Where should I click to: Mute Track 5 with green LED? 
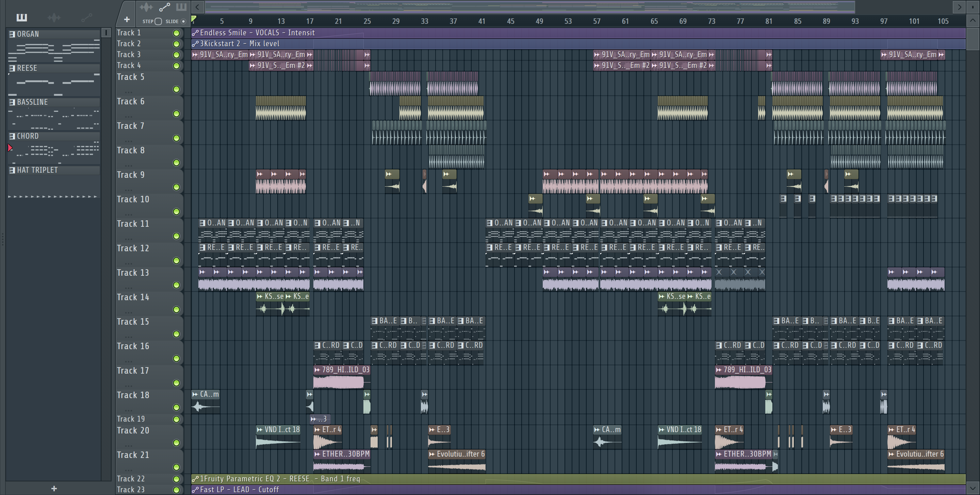pyautogui.click(x=176, y=89)
